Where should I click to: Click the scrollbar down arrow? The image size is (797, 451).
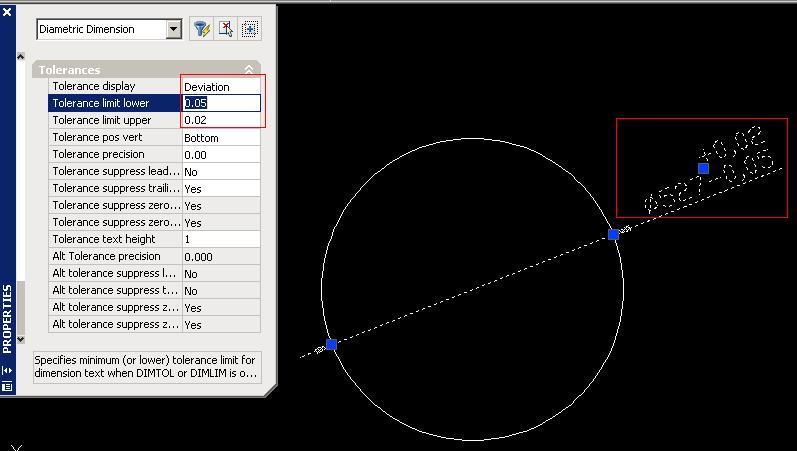pos(20,339)
